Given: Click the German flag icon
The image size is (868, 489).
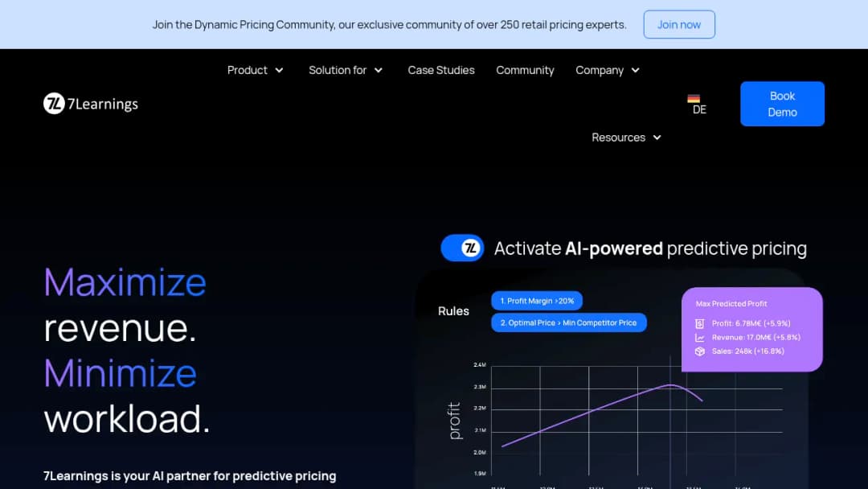Looking at the screenshot, I should pos(694,99).
